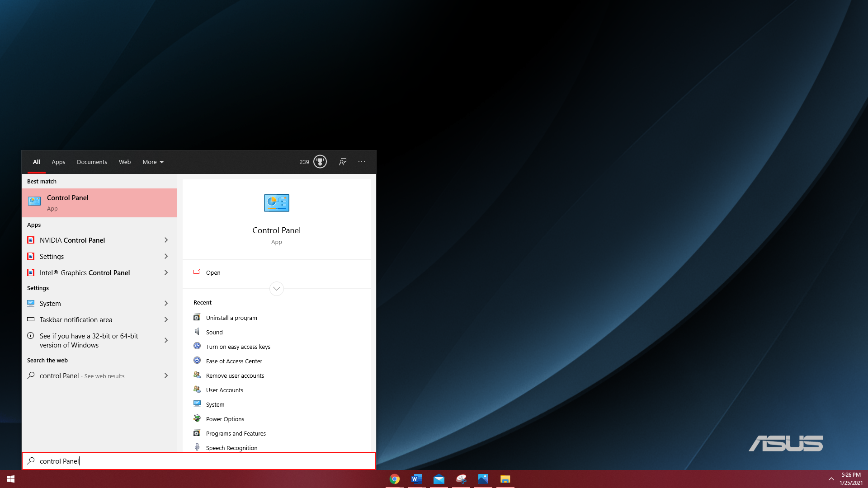Open Microsoft Word from the taskbar
868x488 pixels.
417,479
